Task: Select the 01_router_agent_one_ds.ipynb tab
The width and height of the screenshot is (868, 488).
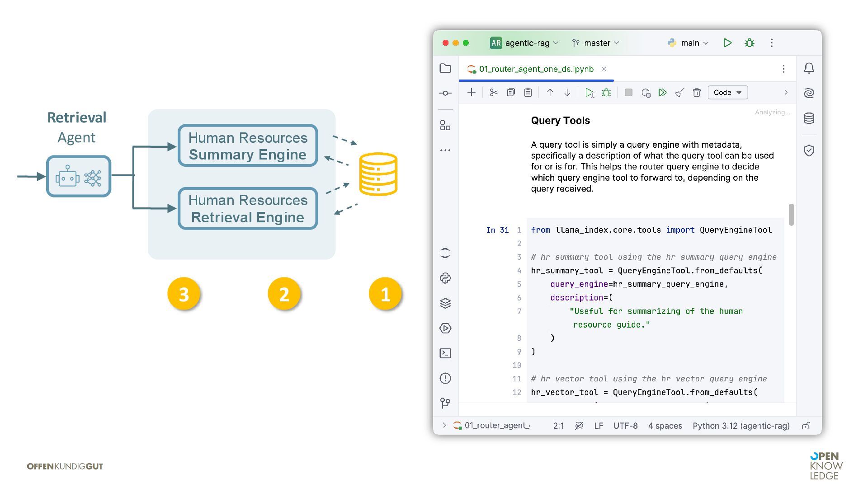Action: (536, 69)
